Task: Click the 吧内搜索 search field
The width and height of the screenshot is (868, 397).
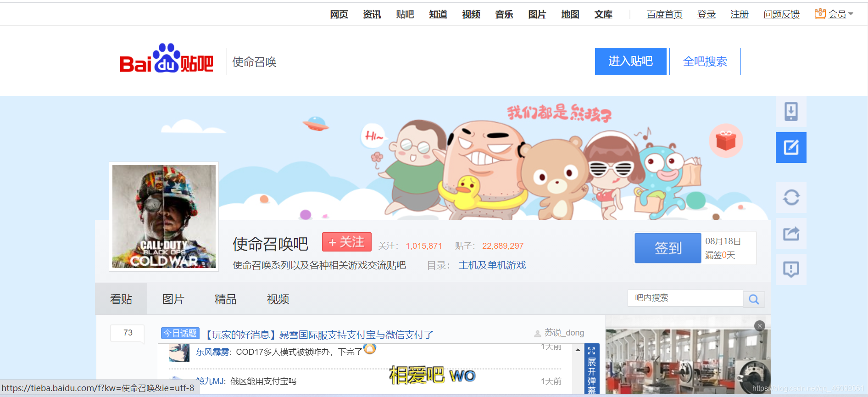Action: point(685,298)
